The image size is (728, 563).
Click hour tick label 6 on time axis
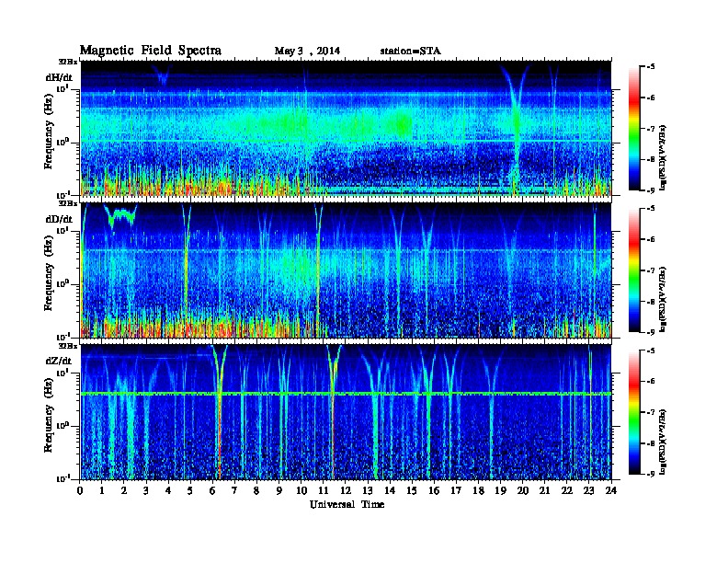tap(212, 490)
